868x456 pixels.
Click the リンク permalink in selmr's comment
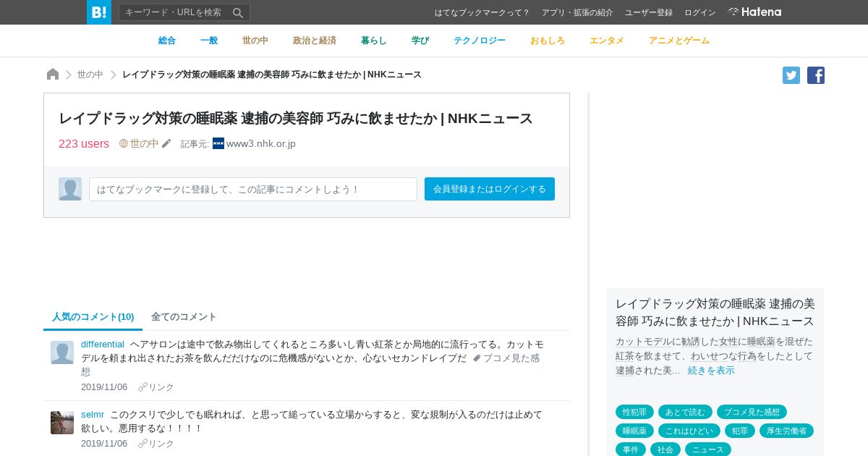pos(156,444)
